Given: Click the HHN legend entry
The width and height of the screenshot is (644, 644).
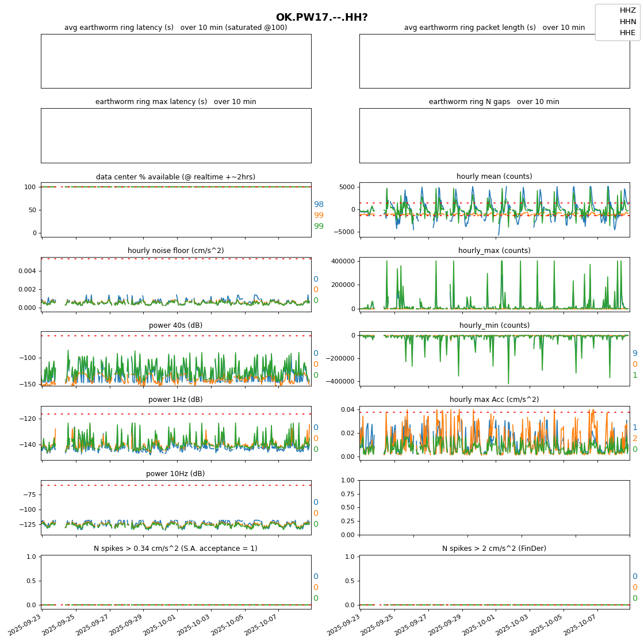Looking at the screenshot, I should (x=627, y=22).
